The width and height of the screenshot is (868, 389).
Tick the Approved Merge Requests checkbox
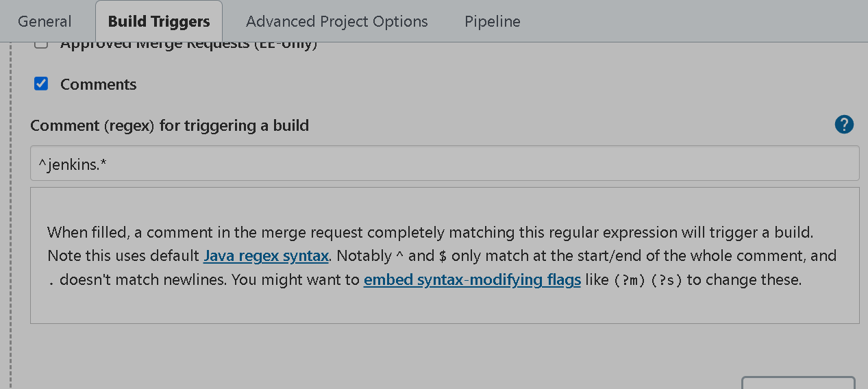coord(41,45)
